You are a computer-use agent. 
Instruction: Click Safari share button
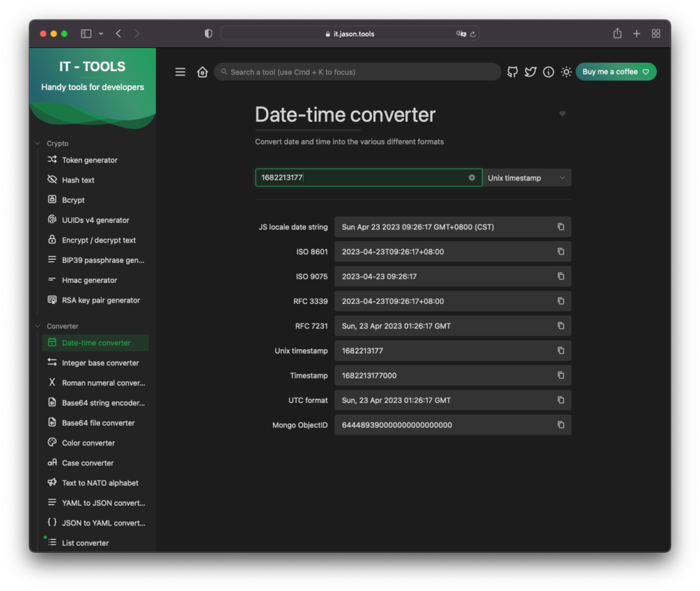pos(617,33)
